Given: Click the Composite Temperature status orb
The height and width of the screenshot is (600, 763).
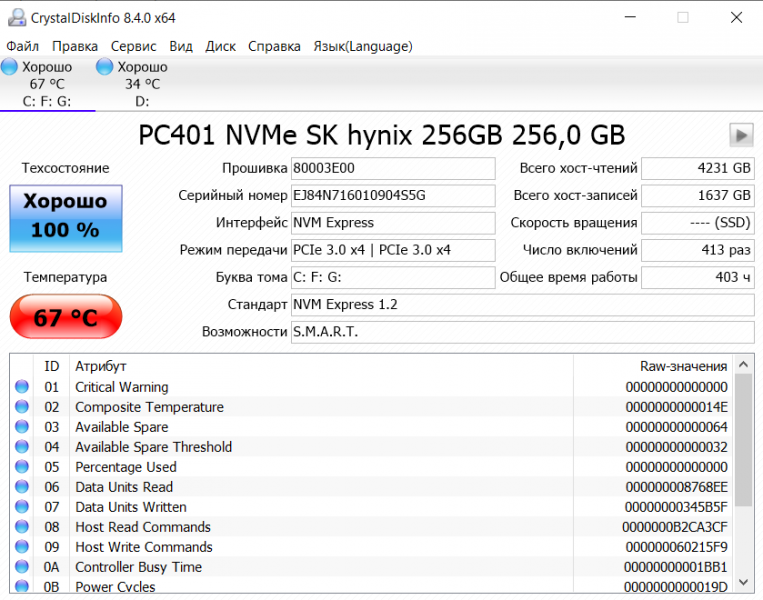Looking at the screenshot, I should 22,408.
